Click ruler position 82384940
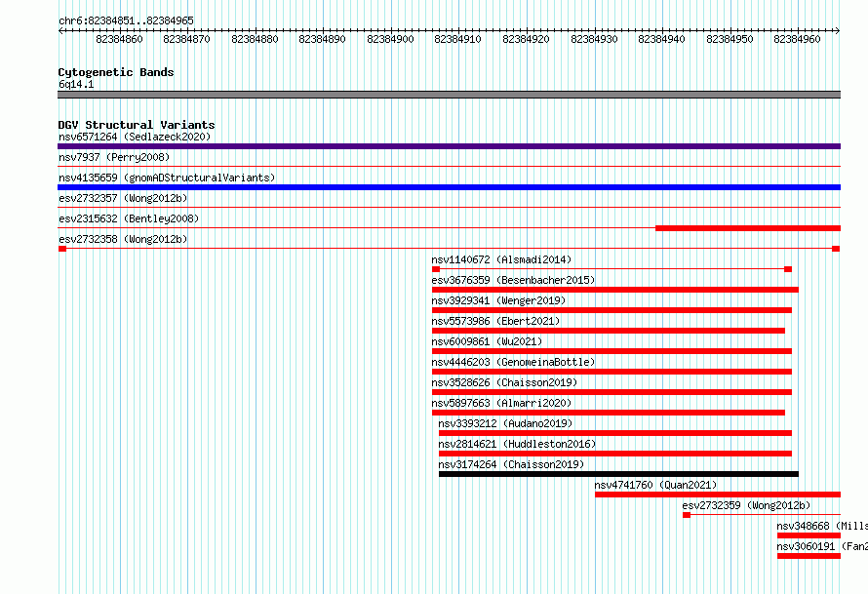The width and height of the screenshot is (868, 594). tap(661, 39)
